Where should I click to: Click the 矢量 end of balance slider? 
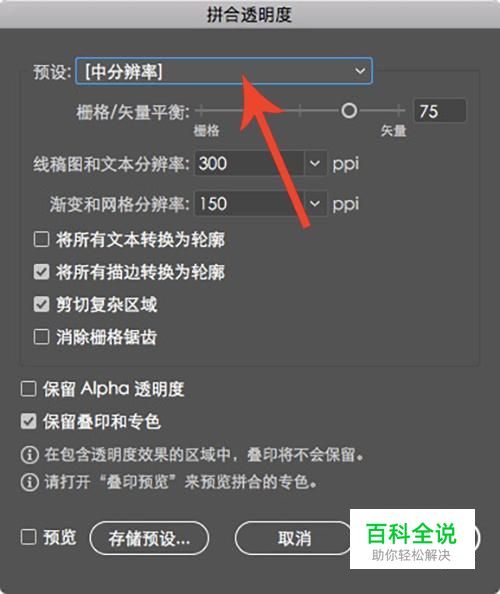[394, 131]
